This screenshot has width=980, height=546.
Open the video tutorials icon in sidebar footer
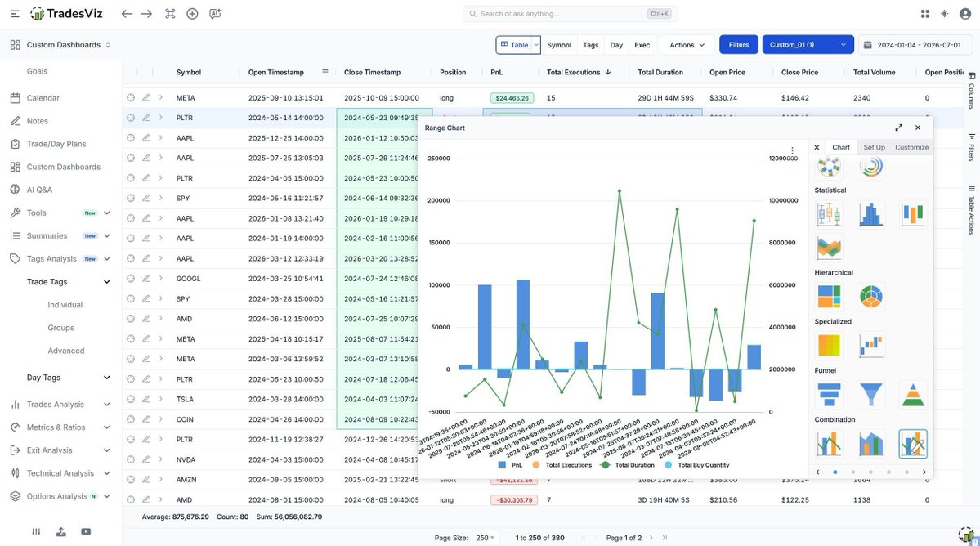click(86, 531)
